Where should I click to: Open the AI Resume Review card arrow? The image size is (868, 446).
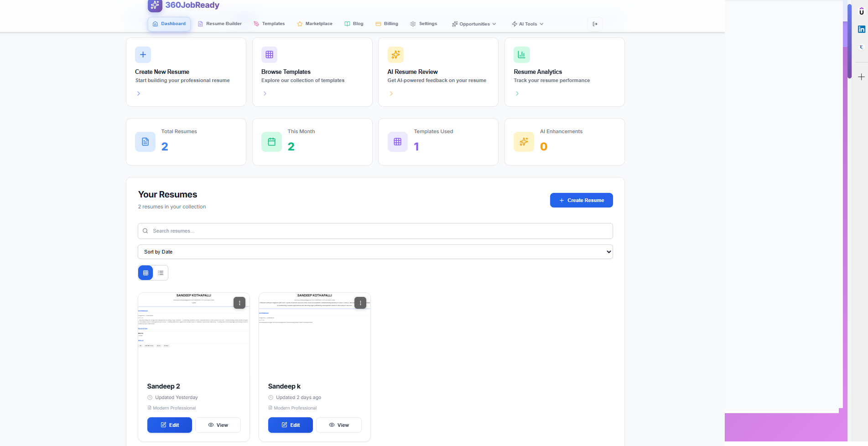point(391,93)
